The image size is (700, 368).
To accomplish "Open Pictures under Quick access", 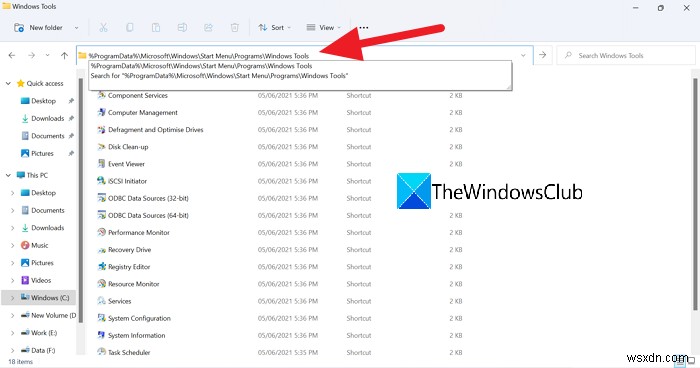I will pyautogui.click(x=38, y=153).
